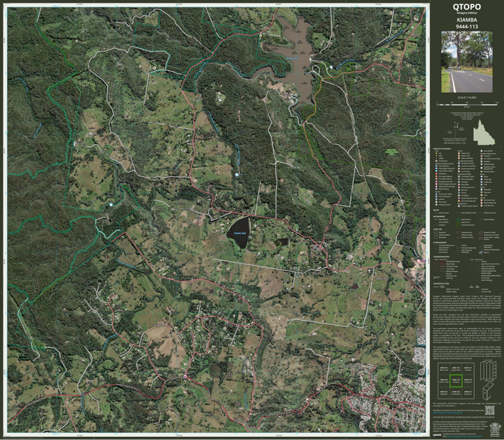
Task: Click the Imagery Edition subtitle
Action: [467, 13]
